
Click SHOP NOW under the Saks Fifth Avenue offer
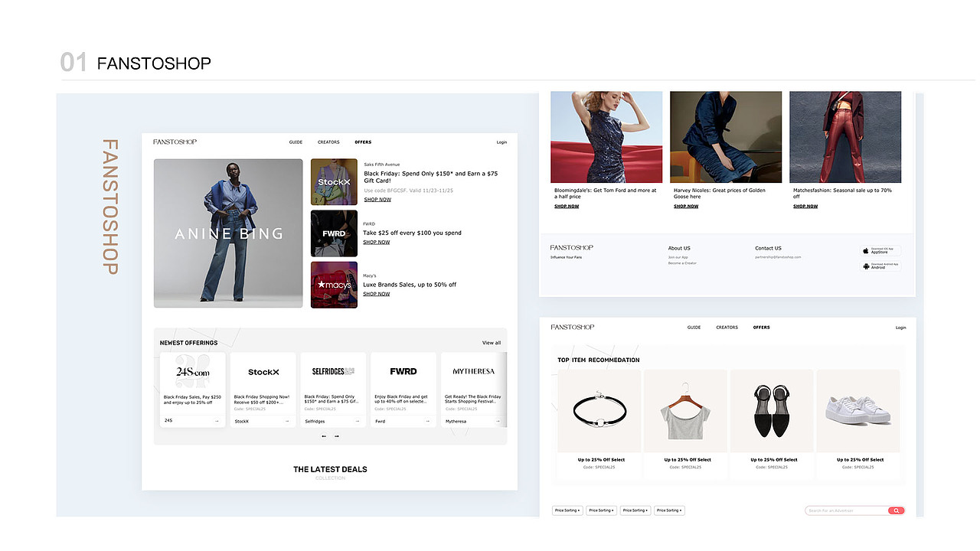coord(377,200)
